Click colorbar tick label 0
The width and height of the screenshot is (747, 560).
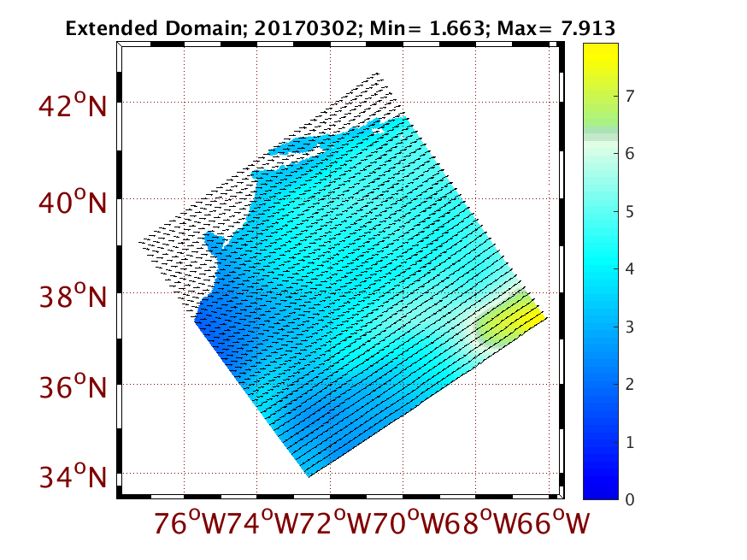630,499
